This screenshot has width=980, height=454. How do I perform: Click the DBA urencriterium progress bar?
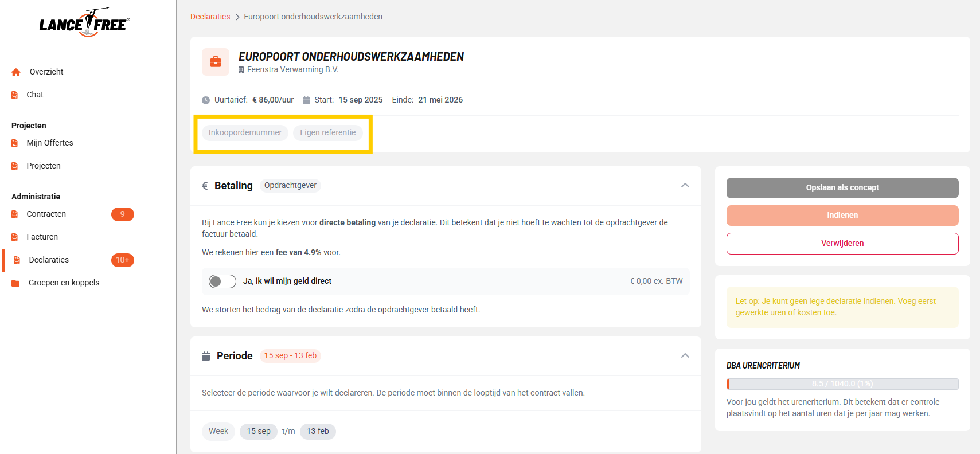pyautogui.click(x=842, y=384)
